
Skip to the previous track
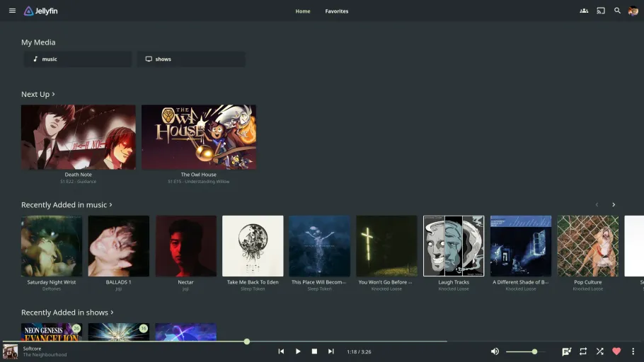[281, 351]
